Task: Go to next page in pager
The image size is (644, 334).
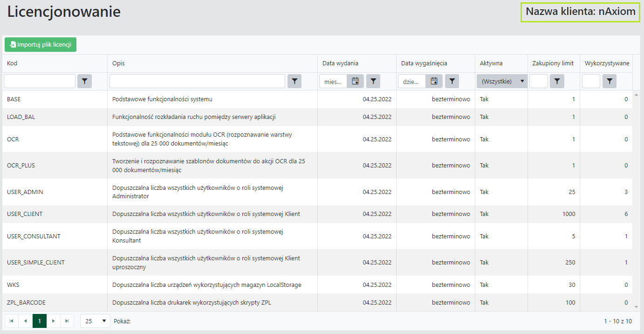Action: 54,321
